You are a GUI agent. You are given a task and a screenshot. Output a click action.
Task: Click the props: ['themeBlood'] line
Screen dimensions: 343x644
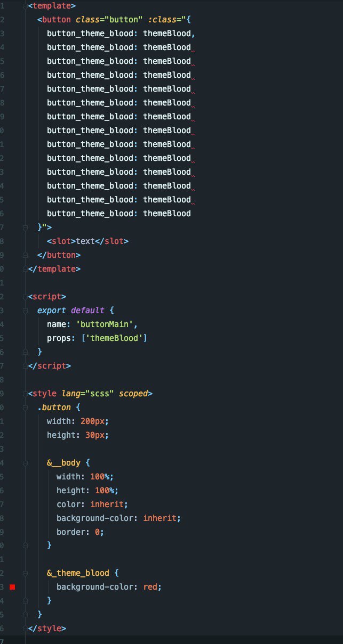coord(97,338)
